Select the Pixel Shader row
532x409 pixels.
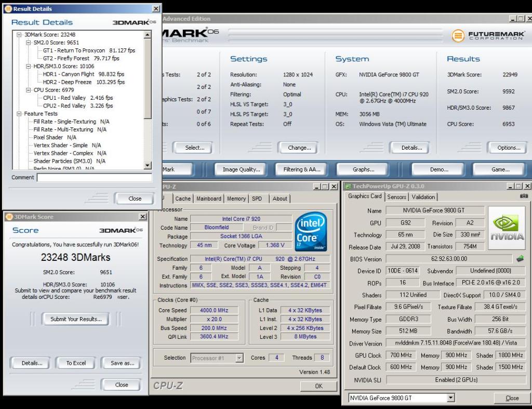tap(55, 138)
